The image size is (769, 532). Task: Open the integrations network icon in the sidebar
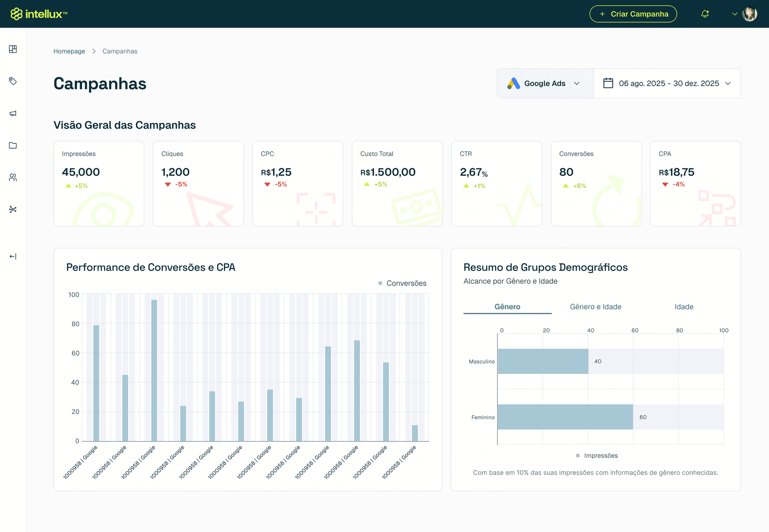[x=13, y=209]
